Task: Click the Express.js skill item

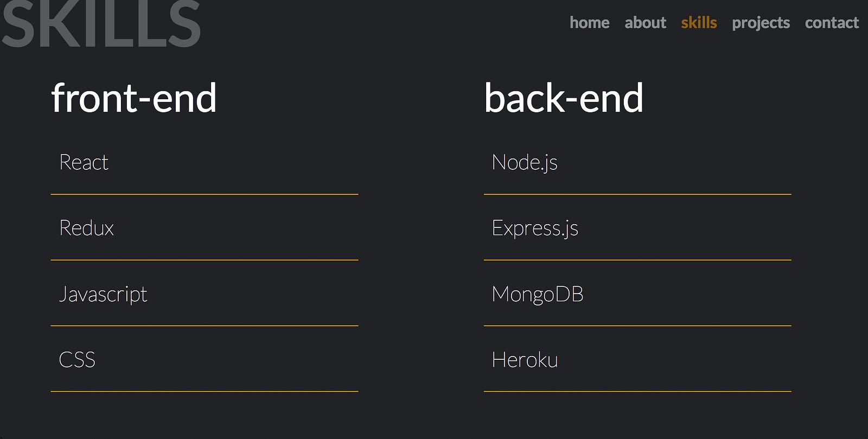Action: click(x=535, y=228)
